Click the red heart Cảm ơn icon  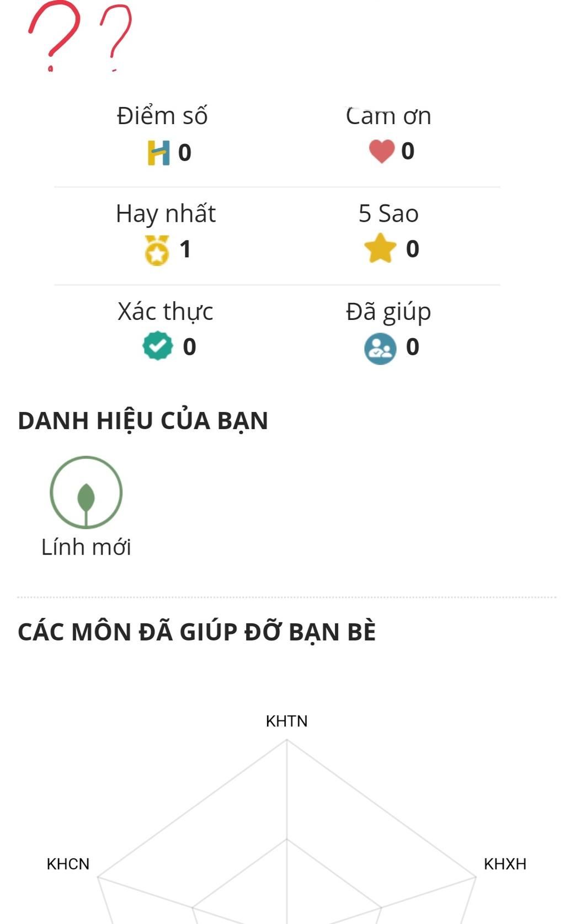click(x=382, y=151)
